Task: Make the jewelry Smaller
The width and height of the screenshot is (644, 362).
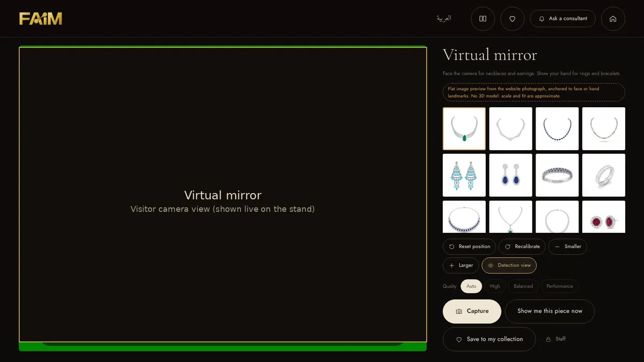Action: (568, 247)
